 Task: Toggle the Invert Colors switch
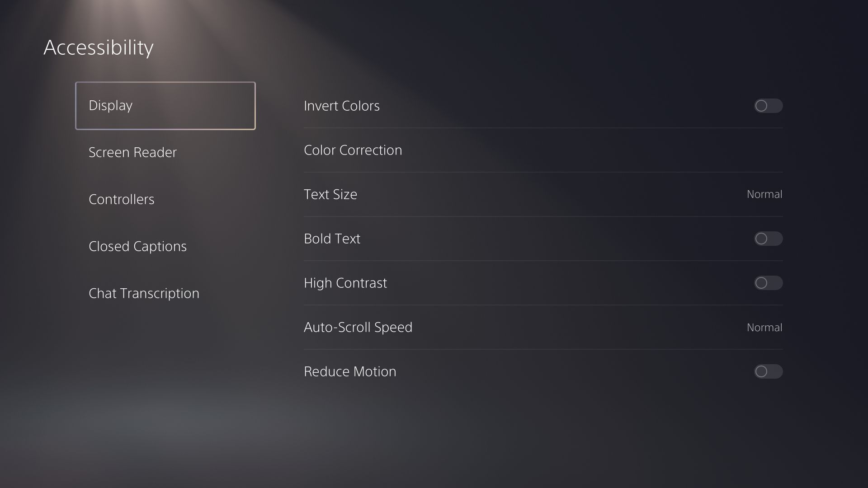coord(768,106)
